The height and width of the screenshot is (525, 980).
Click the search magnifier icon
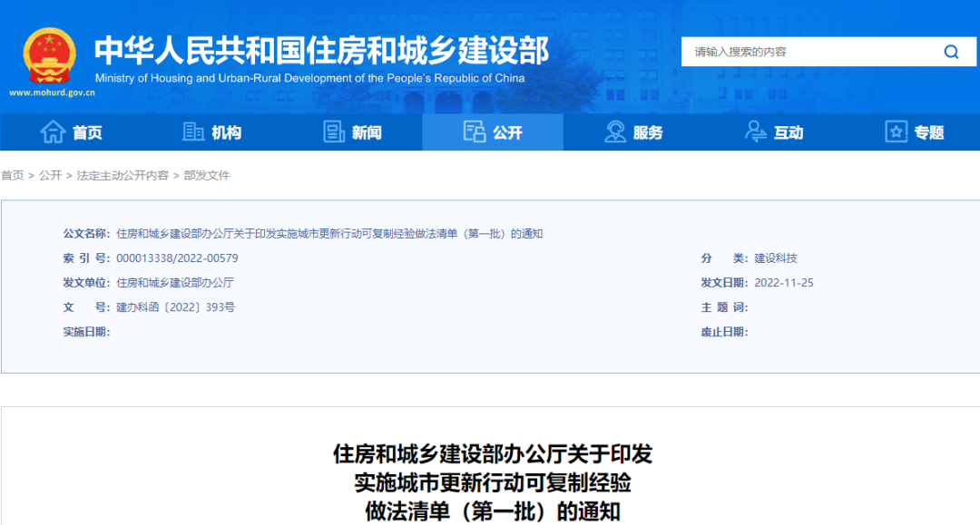coord(951,52)
